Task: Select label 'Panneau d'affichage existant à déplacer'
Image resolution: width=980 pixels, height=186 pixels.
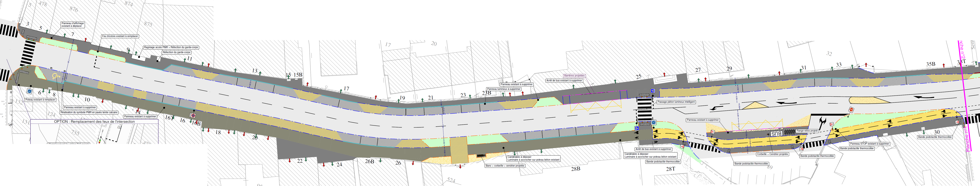Action: coord(73,24)
